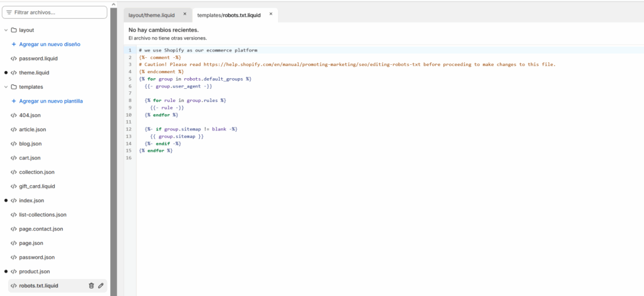Open gift_card.liquid template file

tap(37, 186)
